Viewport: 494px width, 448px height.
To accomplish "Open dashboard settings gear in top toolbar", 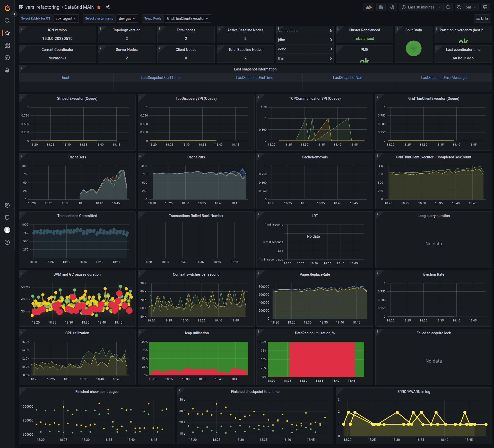I will pyautogui.click(x=392, y=7).
